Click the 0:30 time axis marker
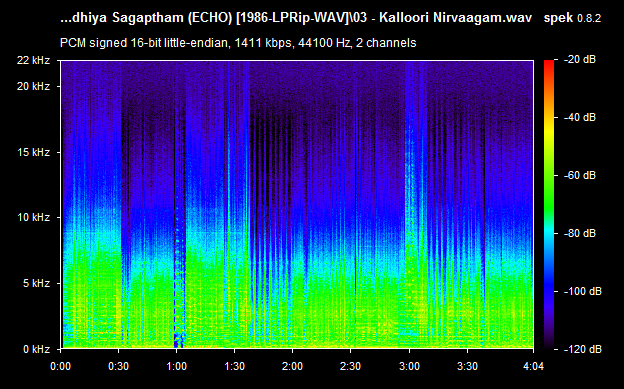624x389 pixels. click(119, 366)
